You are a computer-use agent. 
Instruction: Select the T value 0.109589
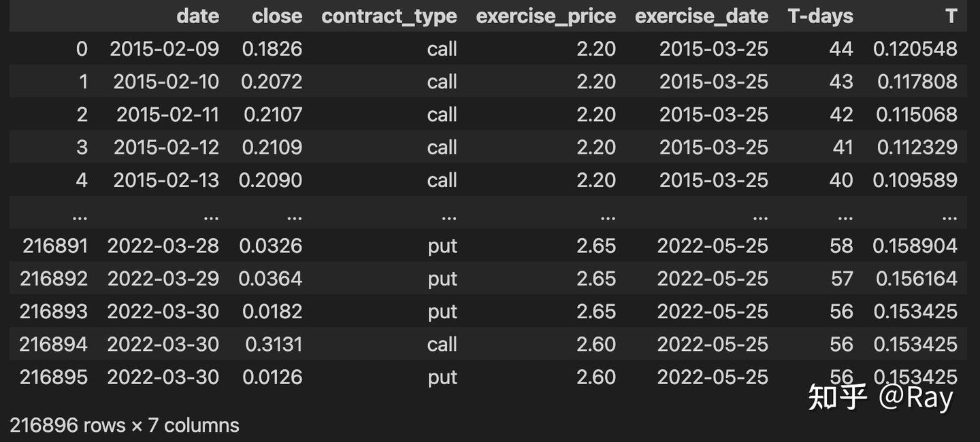pyautogui.click(x=915, y=180)
